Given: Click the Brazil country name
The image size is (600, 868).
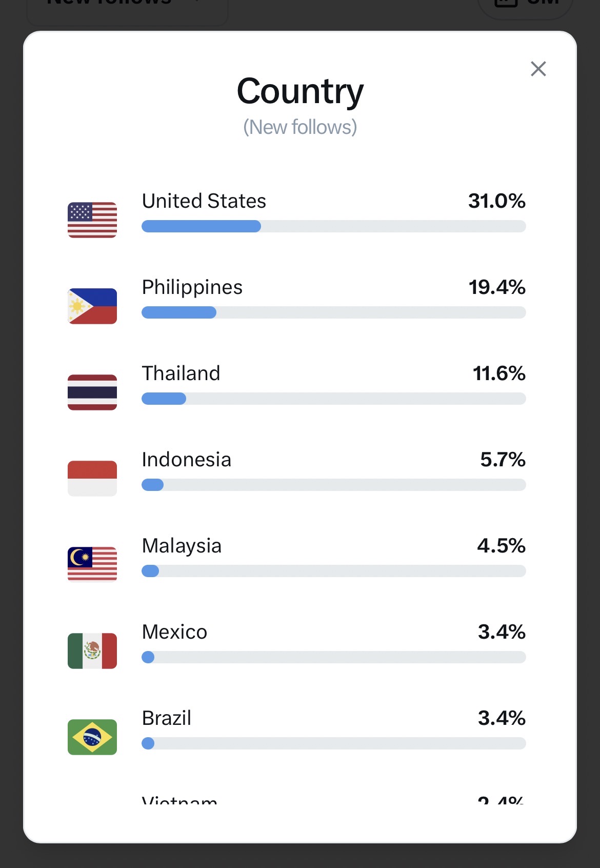Looking at the screenshot, I should click(x=166, y=718).
